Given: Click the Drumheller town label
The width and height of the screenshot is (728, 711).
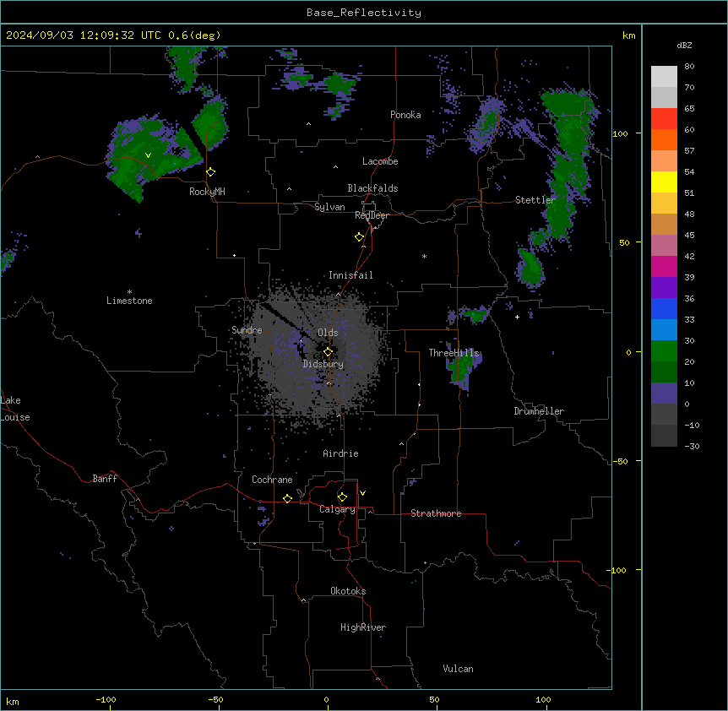Looking at the screenshot, I should (539, 411).
